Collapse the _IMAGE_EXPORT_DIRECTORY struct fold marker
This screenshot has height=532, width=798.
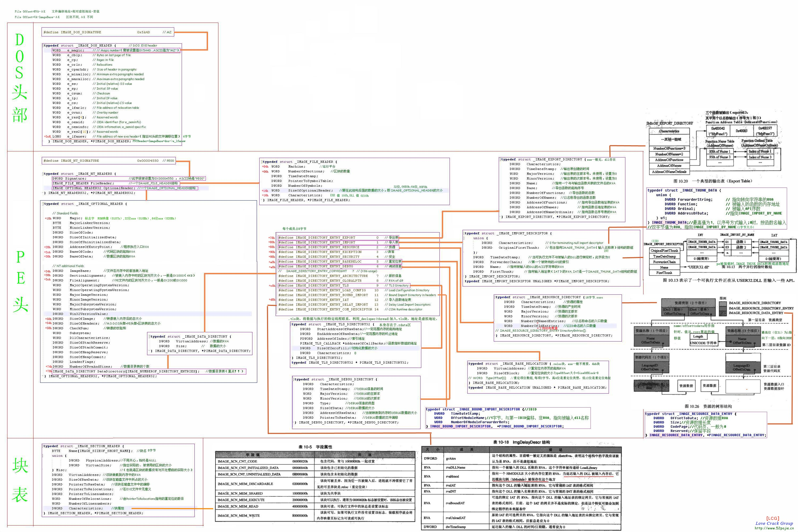[500, 159]
